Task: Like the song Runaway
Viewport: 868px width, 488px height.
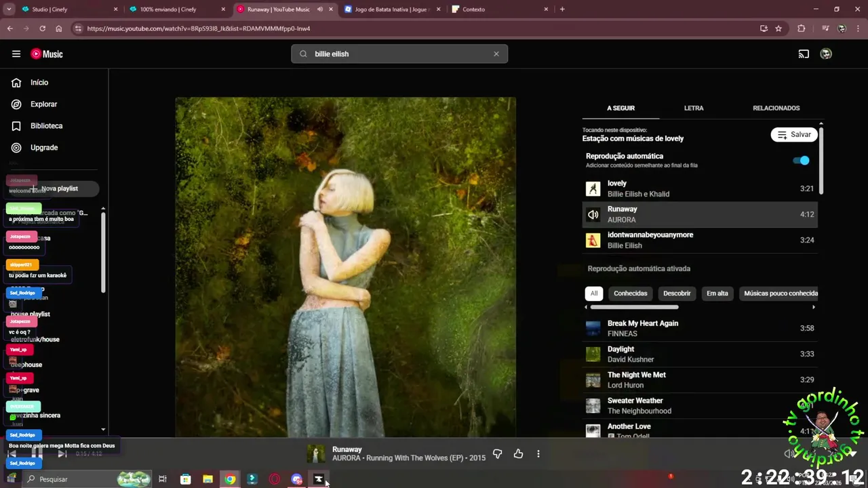Action: pos(519,454)
